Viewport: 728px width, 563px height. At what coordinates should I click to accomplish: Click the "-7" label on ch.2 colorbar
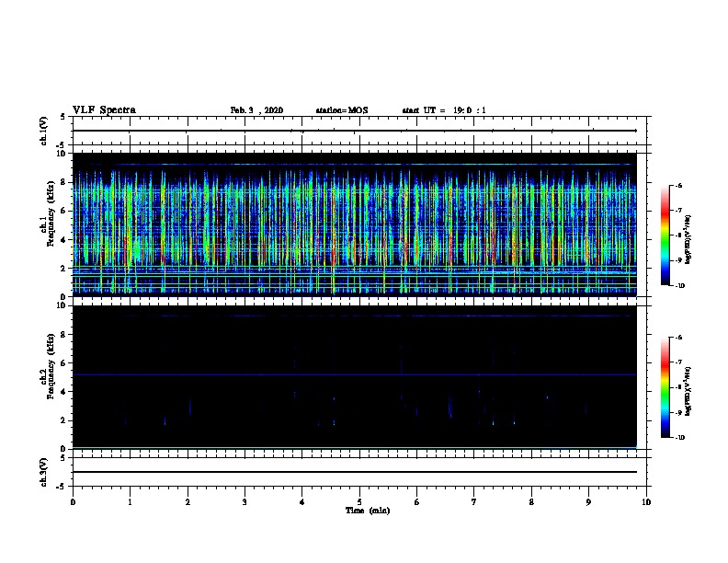(x=677, y=362)
